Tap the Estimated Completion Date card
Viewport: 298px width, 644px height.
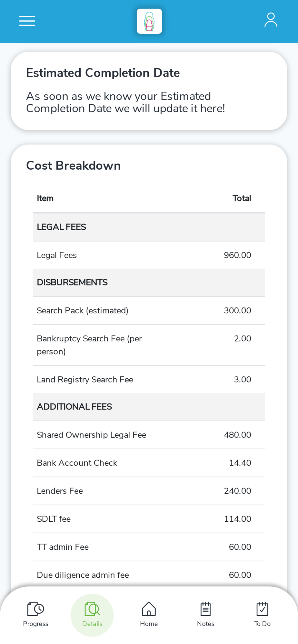pos(149,91)
